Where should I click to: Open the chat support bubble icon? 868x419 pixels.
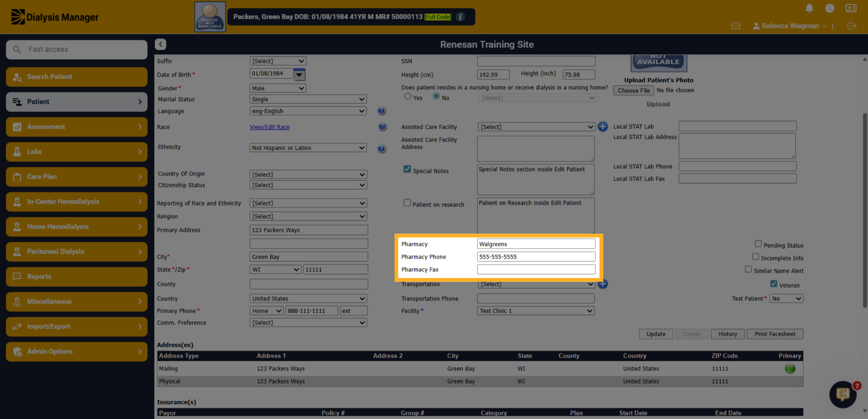click(843, 394)
